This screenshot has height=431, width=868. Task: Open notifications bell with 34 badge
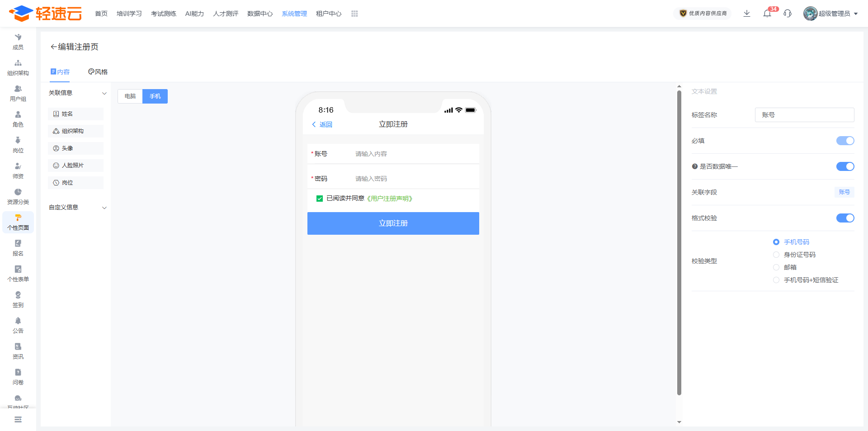coord(767,14)
